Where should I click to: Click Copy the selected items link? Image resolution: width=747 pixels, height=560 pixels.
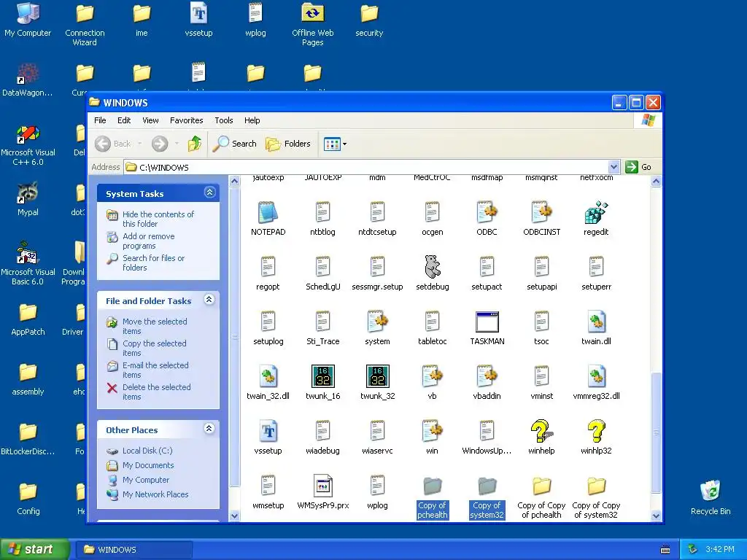(155, 348)
